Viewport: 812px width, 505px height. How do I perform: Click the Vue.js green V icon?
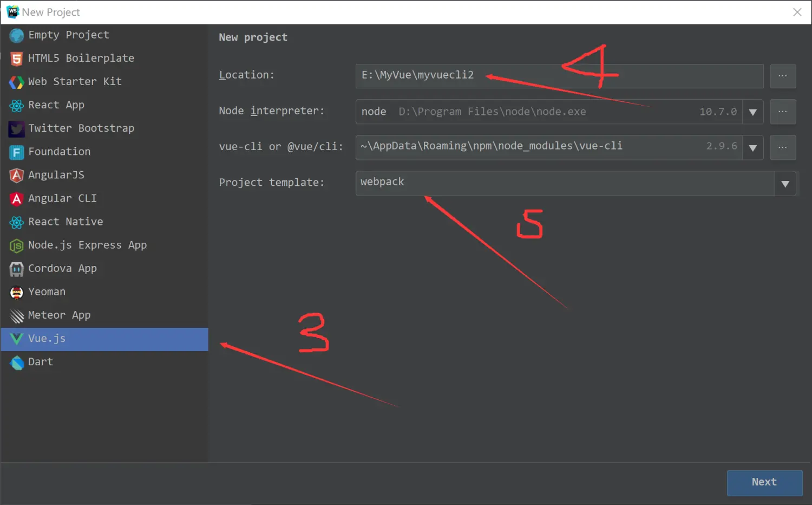(x=17, y=339)
